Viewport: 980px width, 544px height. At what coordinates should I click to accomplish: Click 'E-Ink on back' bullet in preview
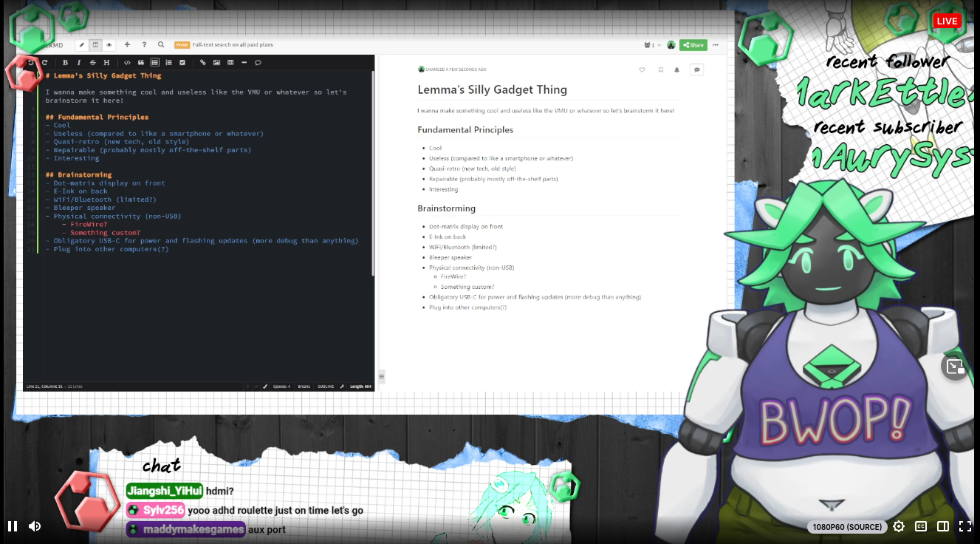(x=448, y=237)
